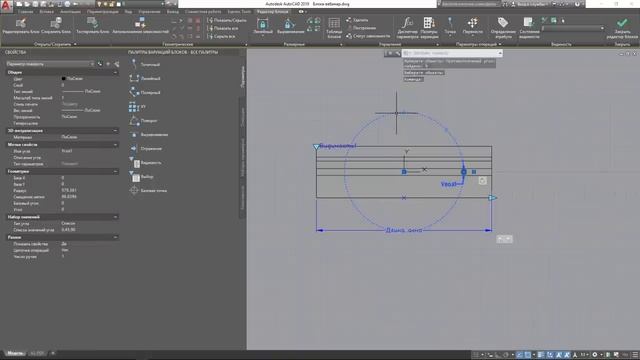Select the Visibility (Видимость) parameter in palette

(x=145, y=163)
